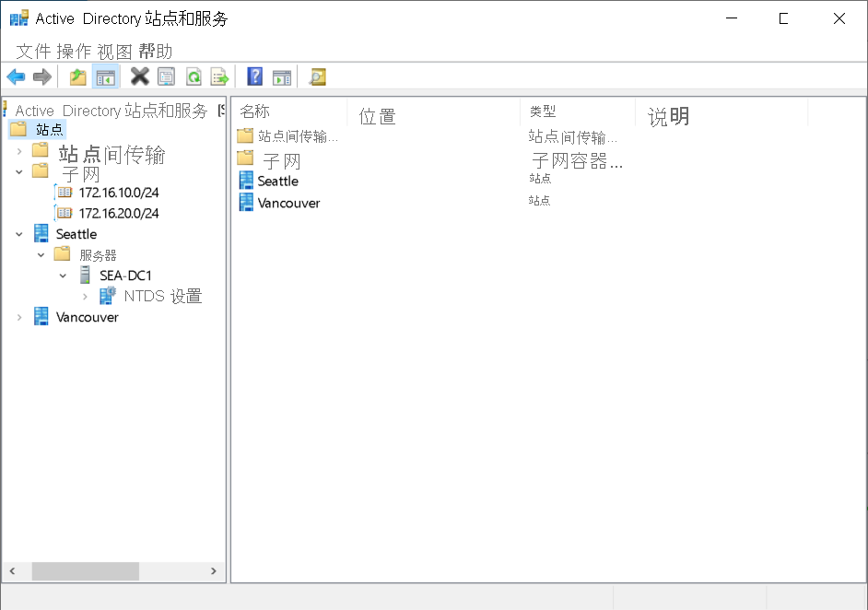
Task: Click the 服务器 folder icon in tree
Action: (62, 254)
